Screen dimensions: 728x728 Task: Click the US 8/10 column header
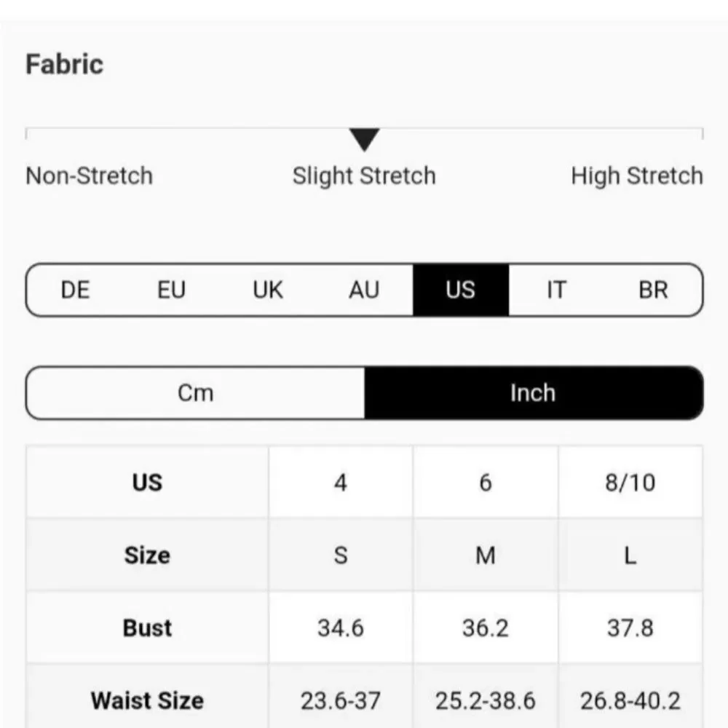[x=630, y=483]
